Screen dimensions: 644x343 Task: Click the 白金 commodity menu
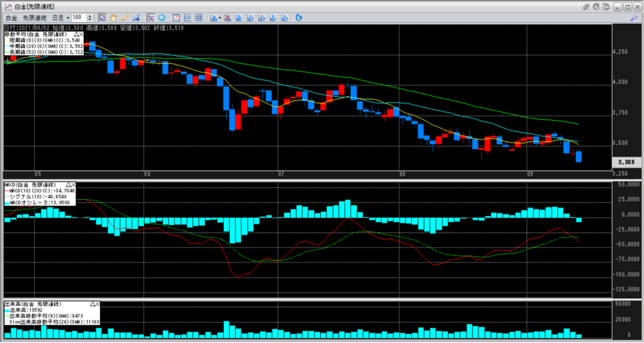click(11, 18)
